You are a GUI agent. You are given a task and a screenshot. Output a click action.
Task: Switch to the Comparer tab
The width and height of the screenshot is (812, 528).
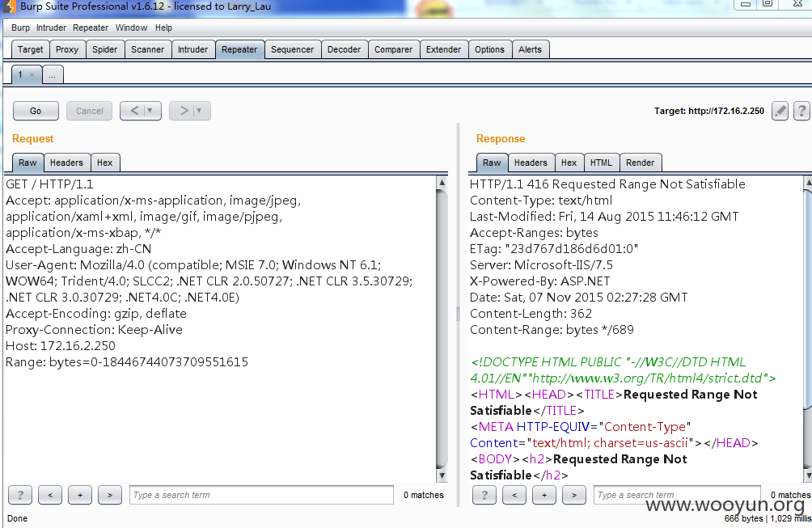[394, 49]
